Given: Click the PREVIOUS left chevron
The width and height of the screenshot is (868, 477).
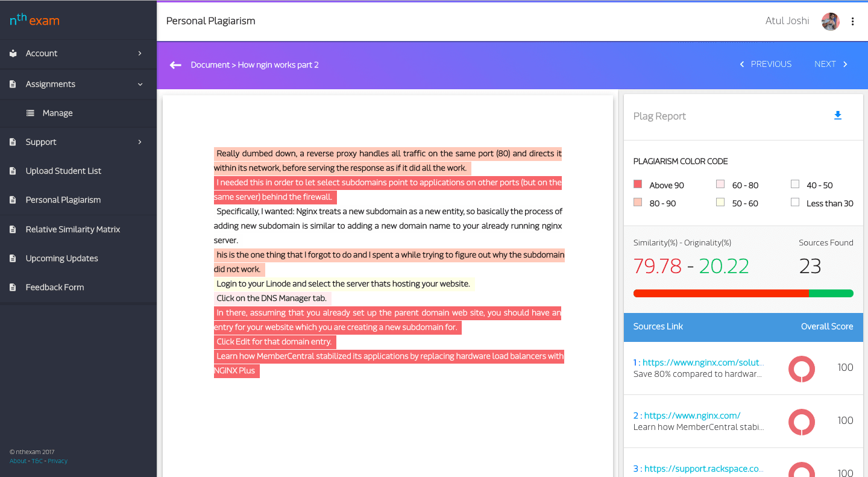Looking at the screenshot, I should 742,64.
